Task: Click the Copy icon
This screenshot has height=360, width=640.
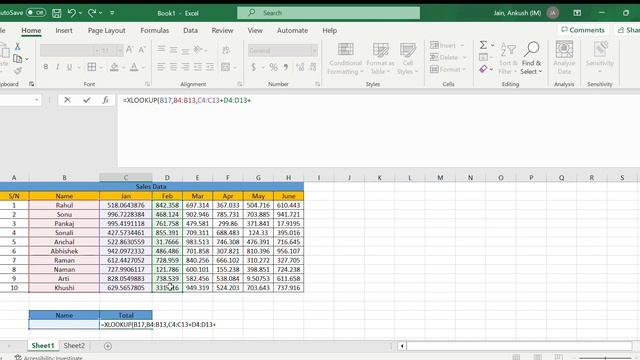Action: coord(18,59)
